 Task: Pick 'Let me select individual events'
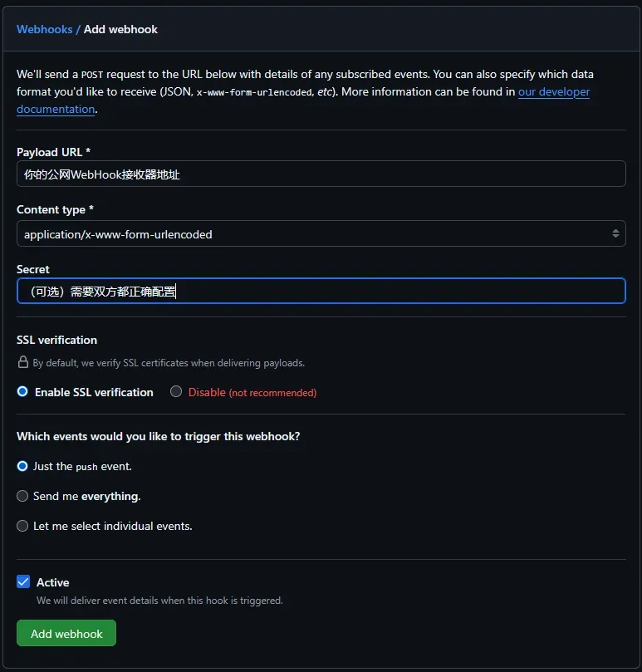pos(22,526)
